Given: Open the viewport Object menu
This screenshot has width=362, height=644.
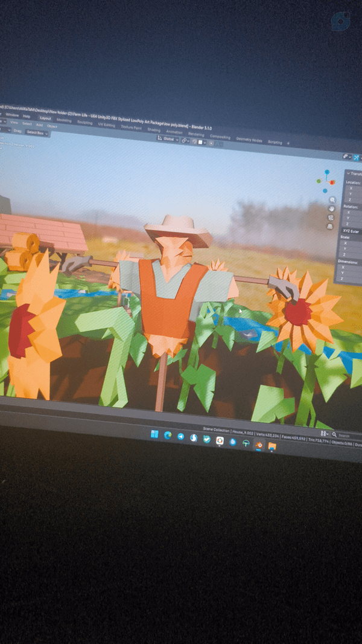Looking at the screenshot, I should click(x=52, y=126).
